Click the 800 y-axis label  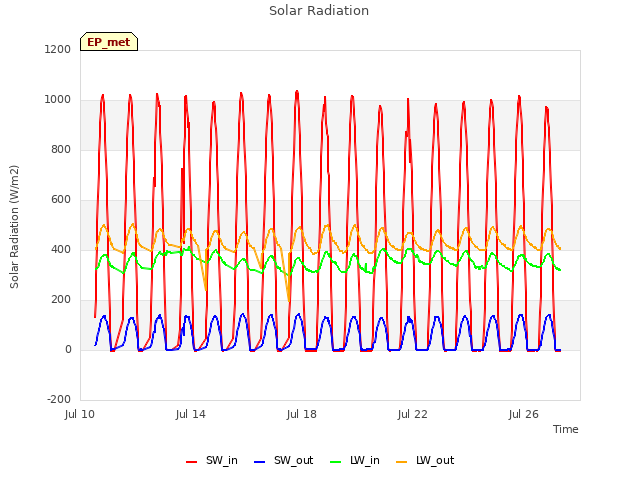tap(61, 149)
